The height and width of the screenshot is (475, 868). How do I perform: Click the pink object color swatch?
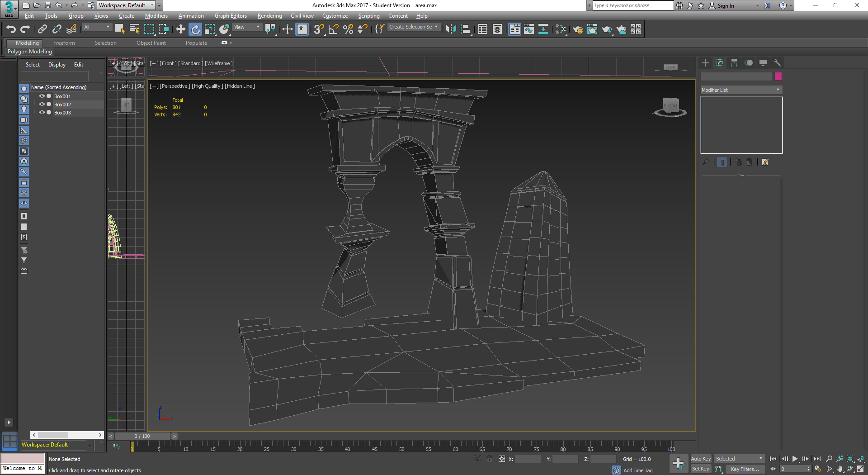click(x=778, y=76)
